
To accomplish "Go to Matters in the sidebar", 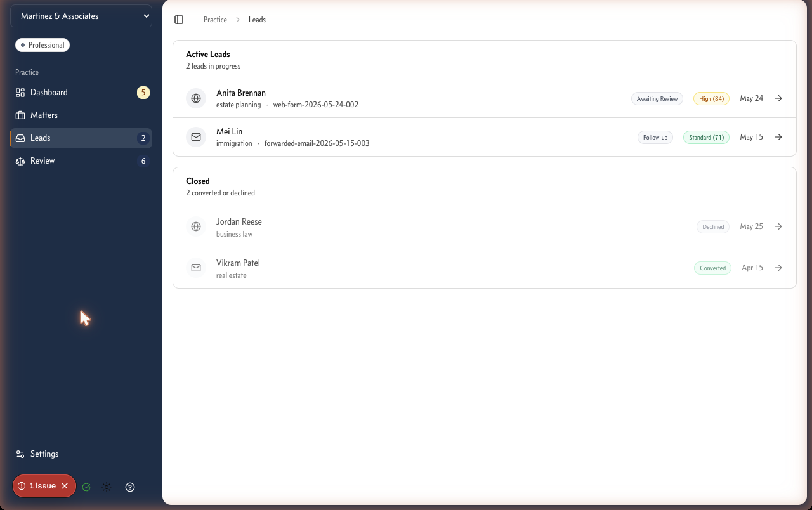I will [x=81, y=115].
